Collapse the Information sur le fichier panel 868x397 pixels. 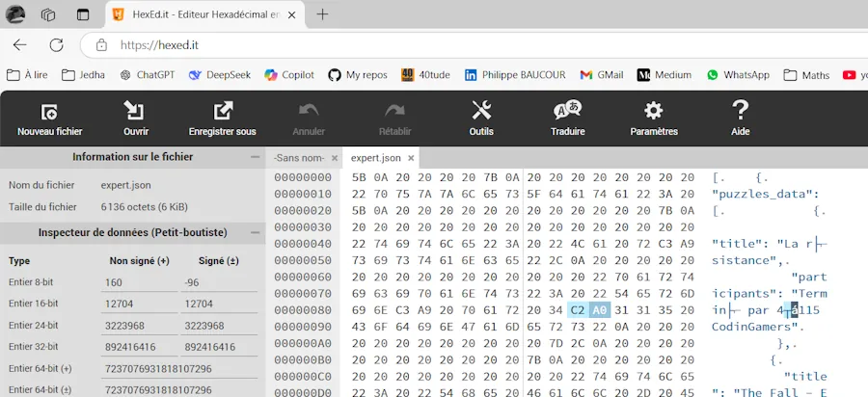point(255,157)
